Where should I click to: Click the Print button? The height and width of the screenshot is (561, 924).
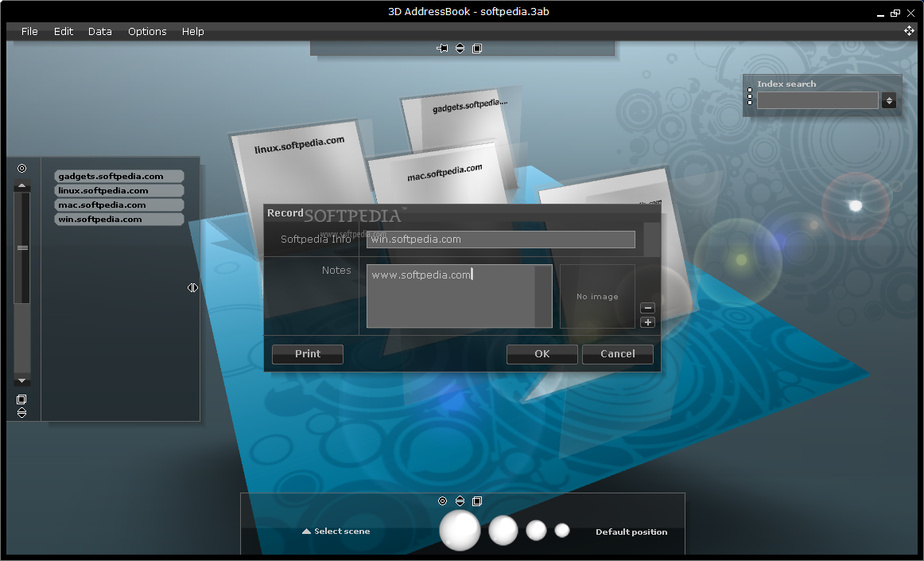point(308,354)
